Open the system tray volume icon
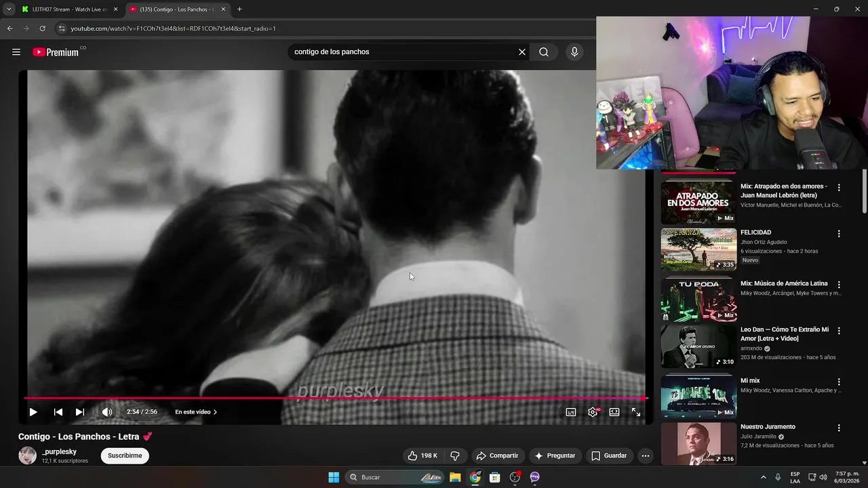This screenshot has width=868, height=488. [823, 477]
